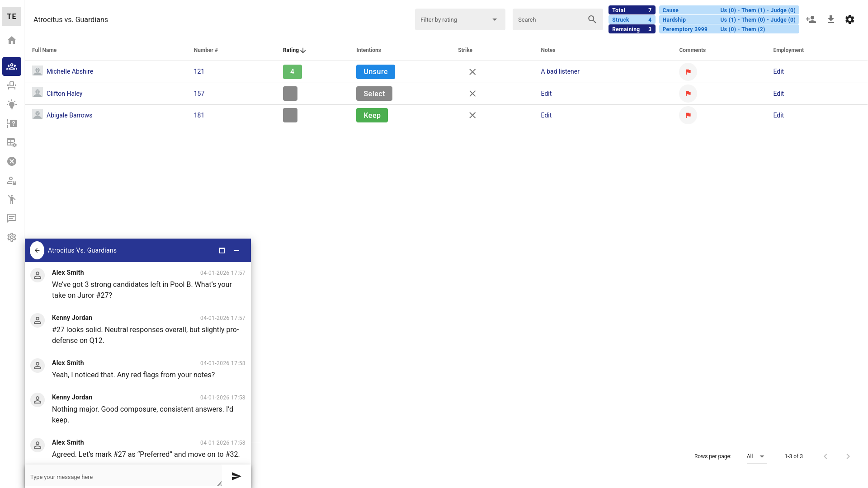Image resolution: width=868 pixels, height=488 pixels.
Task: Open the chat messages icon in the sidebar
Action: coord(12,218)
